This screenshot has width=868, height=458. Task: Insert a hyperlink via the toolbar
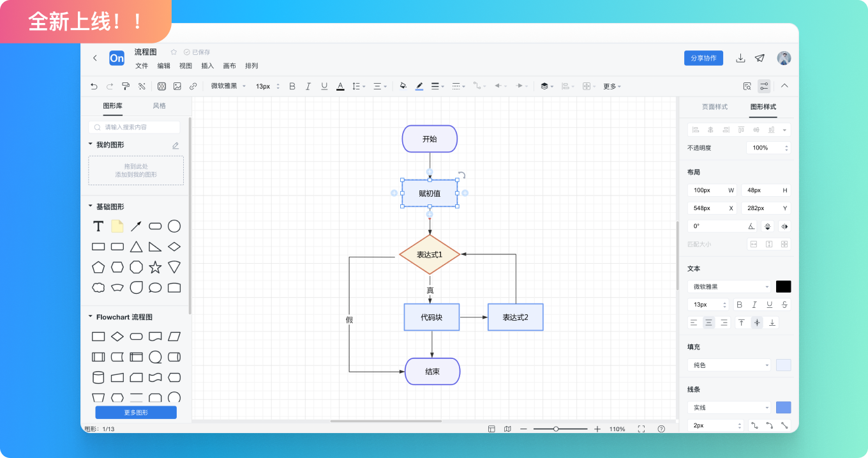pos(193,86)
